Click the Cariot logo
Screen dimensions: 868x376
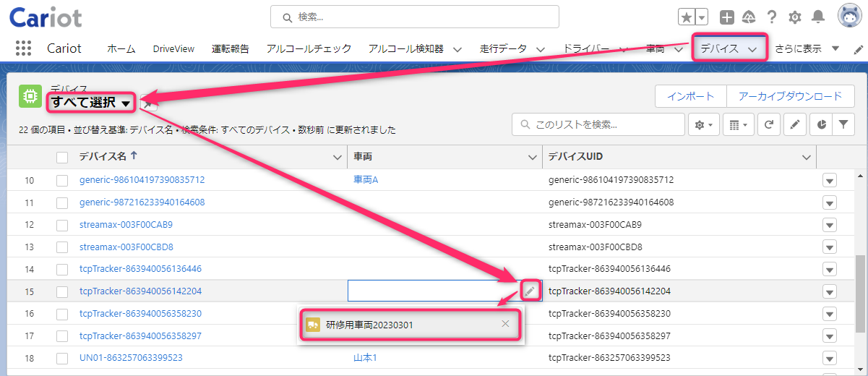pos(46,17)
